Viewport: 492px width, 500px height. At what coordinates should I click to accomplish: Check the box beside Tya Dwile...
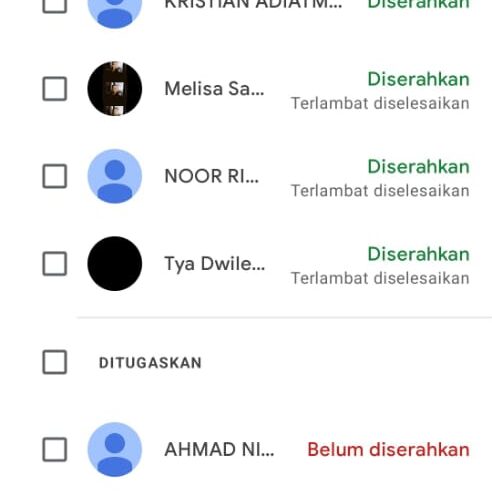pyautogui.click(x=55, y=264)
